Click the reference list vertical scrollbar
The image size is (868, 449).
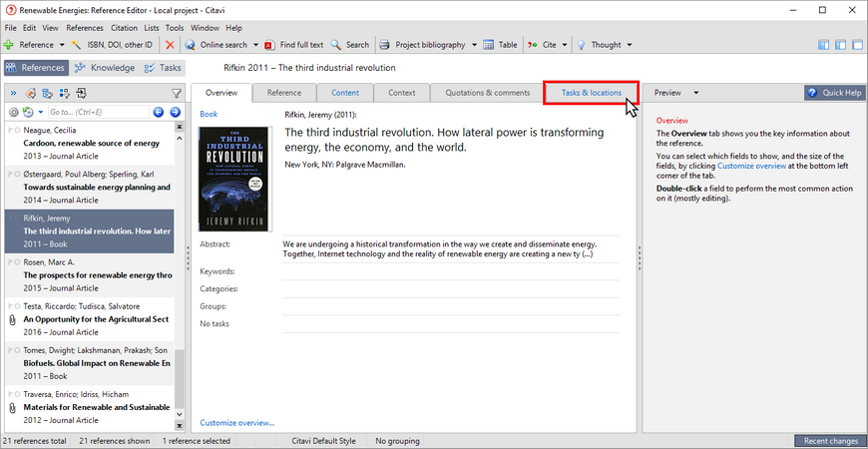(179, 276)
